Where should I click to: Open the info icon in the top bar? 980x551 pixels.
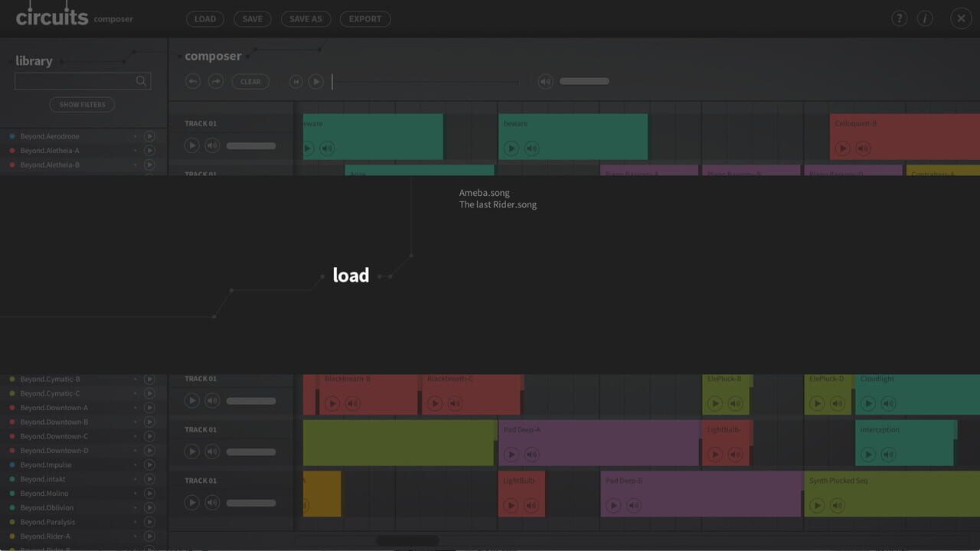pyautogui.click(x=925, y=18)
